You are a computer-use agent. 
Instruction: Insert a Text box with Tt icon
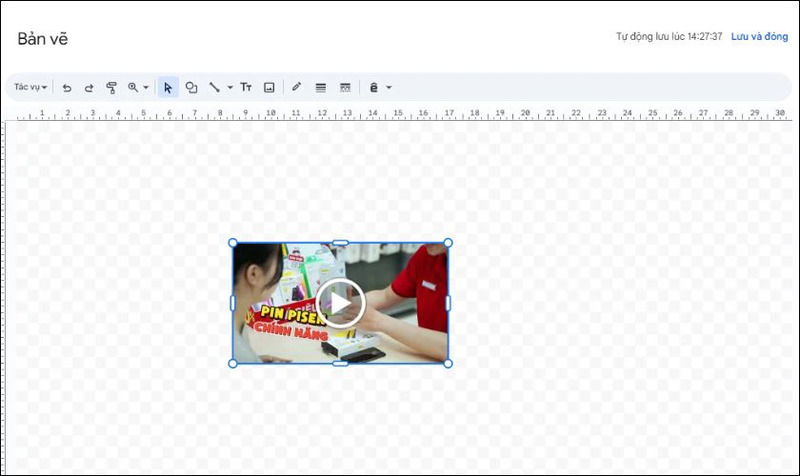(x=246, y=88)
